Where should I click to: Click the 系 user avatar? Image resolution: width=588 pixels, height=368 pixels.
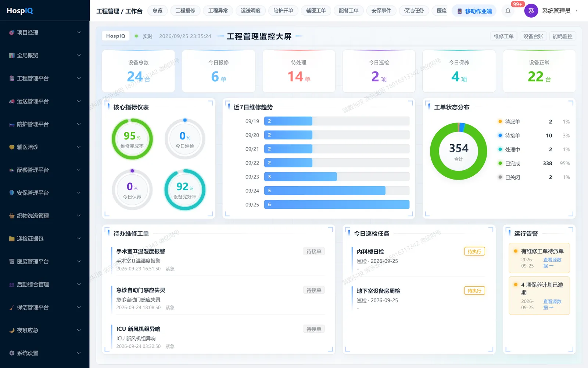click(531, 11)
